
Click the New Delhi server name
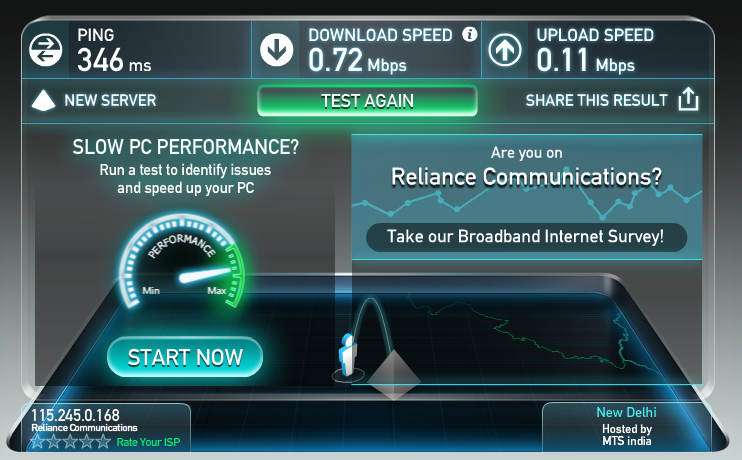(626, 412)
